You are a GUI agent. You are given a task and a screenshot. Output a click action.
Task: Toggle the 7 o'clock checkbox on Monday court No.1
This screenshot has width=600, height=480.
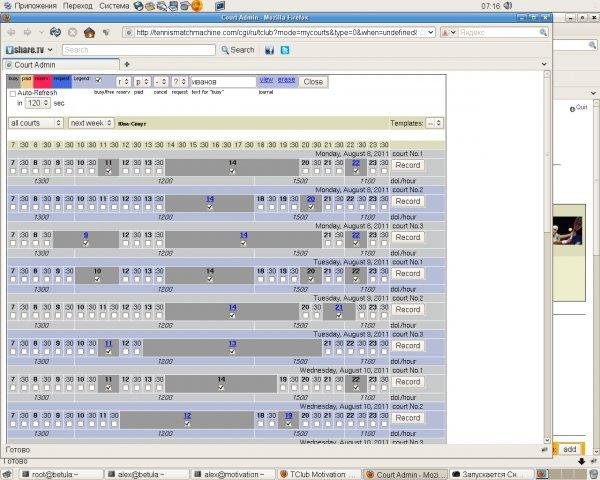click(13, 171)
